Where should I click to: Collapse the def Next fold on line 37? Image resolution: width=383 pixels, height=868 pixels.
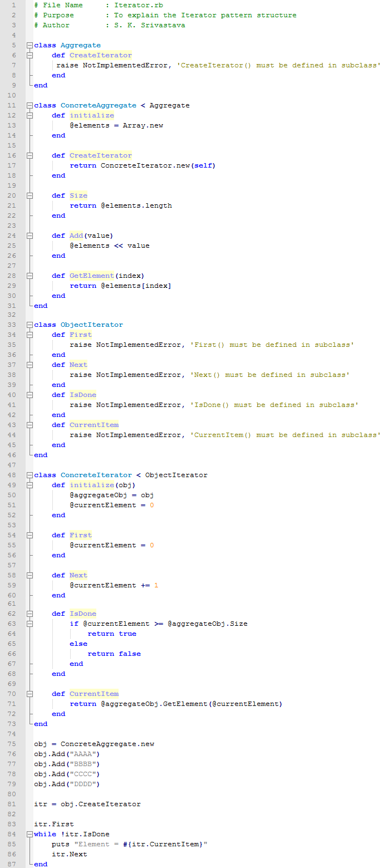click(x=29, y=365)
